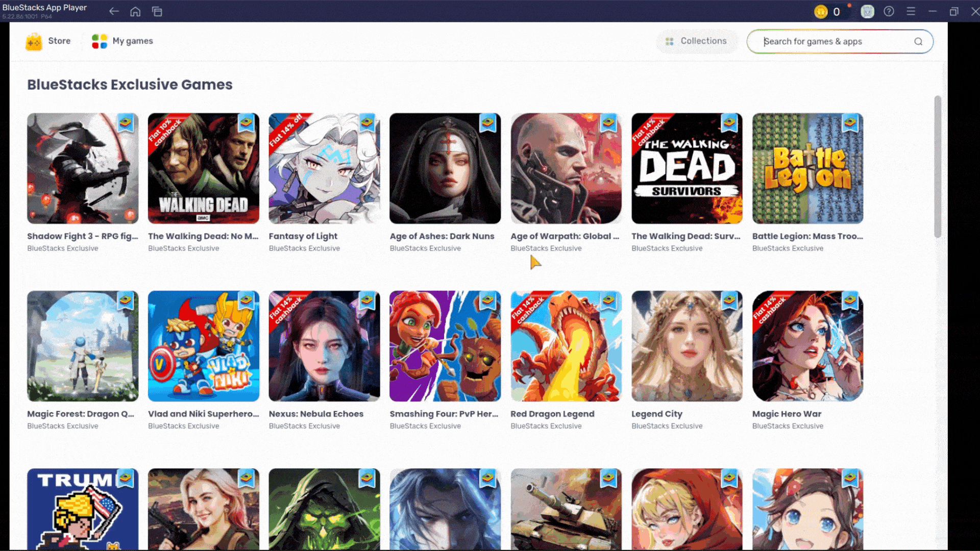Open Legend City game thumbnail
980x551 pixels.
pyautogui.click(x=687, y=346)
